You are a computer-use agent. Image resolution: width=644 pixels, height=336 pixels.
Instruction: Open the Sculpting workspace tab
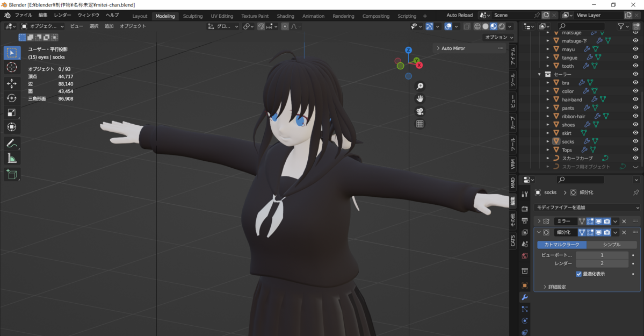point(193,16)
